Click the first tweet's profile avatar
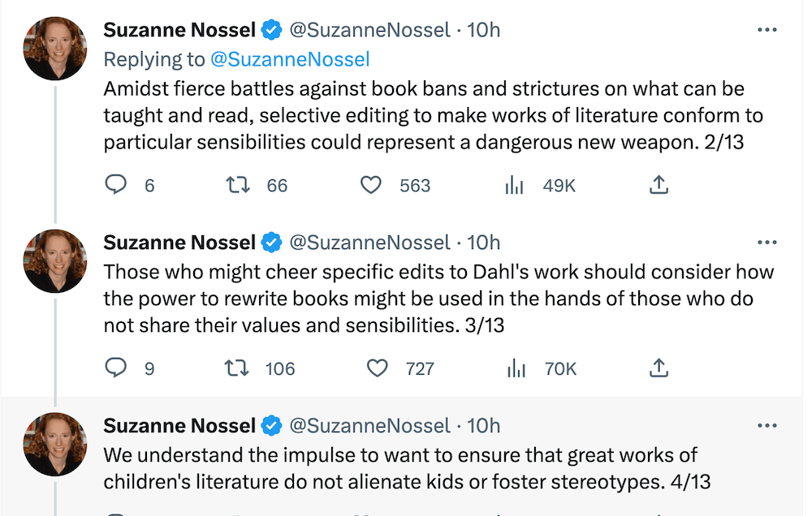Viewport: 812px width, 516px height. (x=55, y=49)
